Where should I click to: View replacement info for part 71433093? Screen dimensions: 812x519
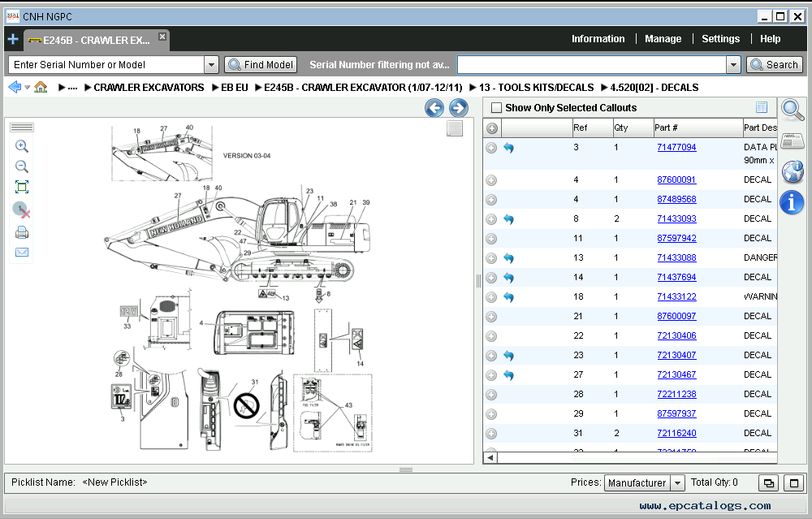point(508,219)
